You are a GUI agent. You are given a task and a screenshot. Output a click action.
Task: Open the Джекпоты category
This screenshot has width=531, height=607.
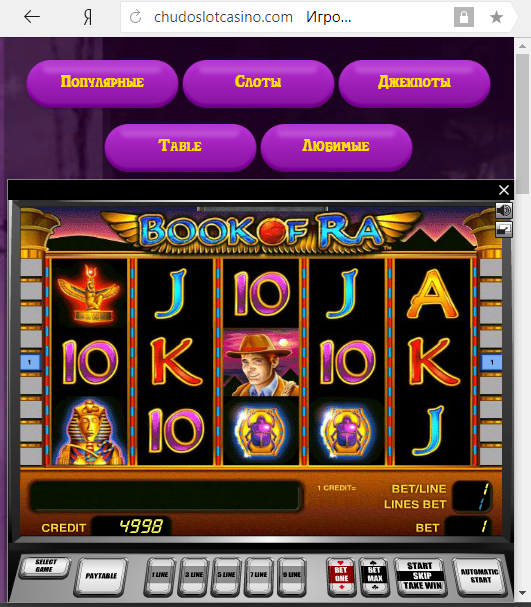414,83
